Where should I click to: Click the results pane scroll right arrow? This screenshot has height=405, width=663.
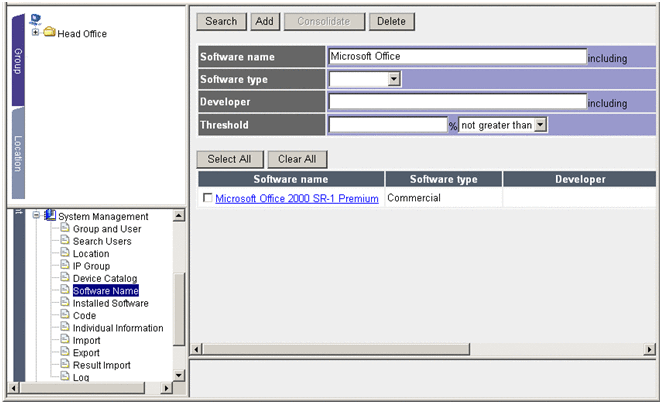pos(649,349)
